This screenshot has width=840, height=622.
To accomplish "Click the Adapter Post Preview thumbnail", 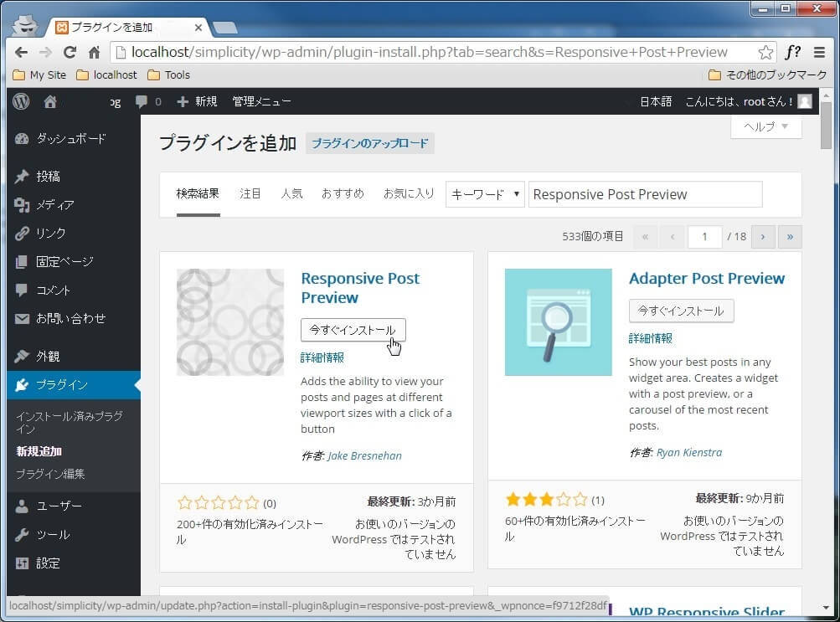I will (558, 322).
